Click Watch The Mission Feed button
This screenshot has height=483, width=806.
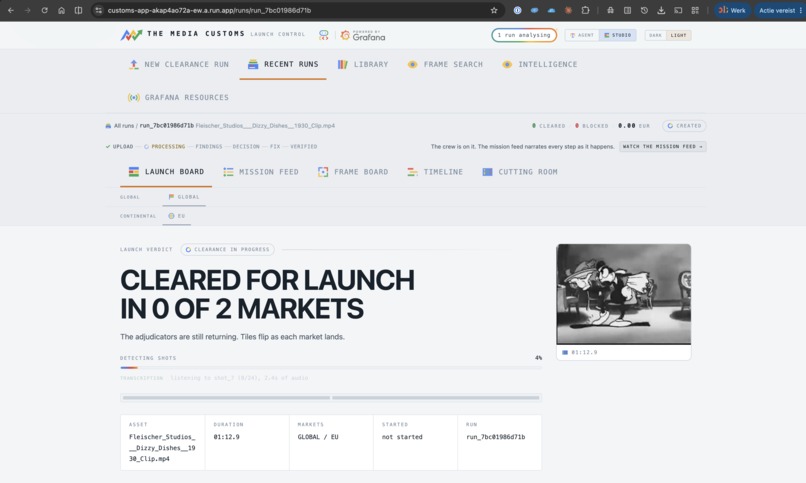[663, 146]
